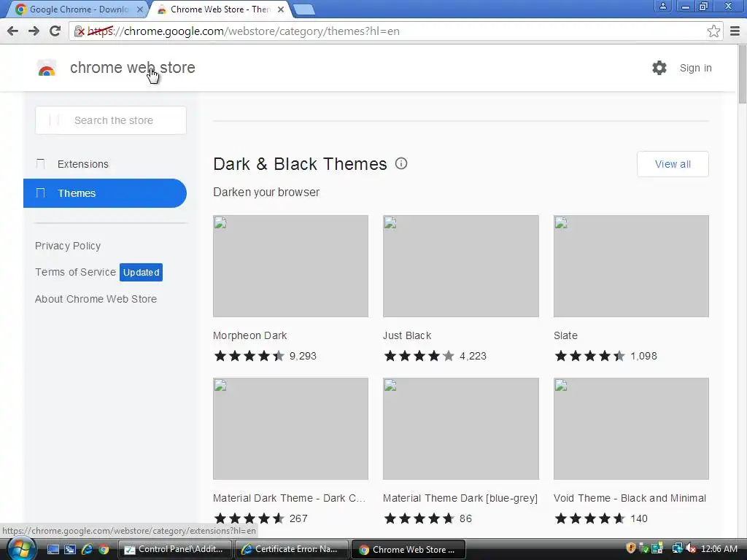The width and height of the screenshot is (747, 560).
Task: Switch to the Certificate Error taskbar window
Action: coord(291,550)
